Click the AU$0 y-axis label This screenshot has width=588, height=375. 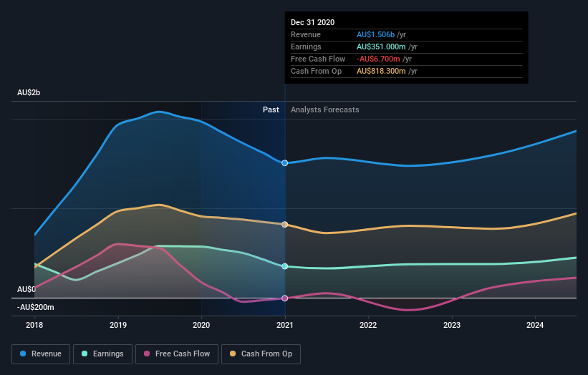(26, 289)
